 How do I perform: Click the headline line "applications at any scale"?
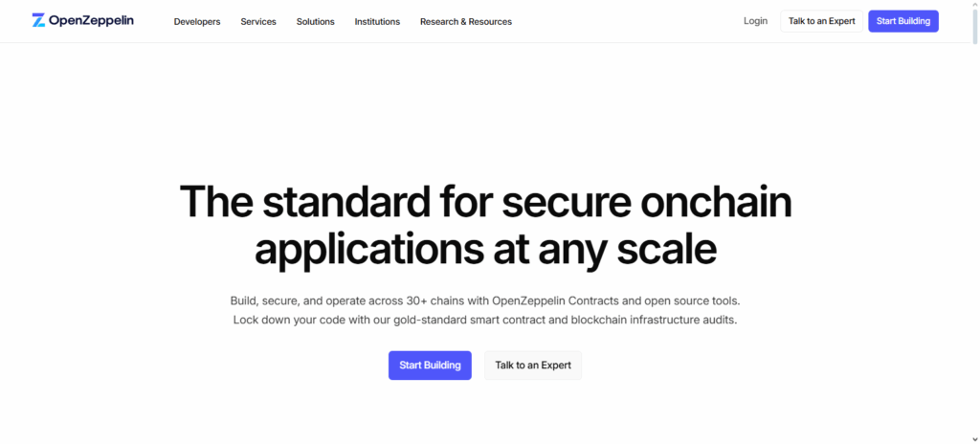coord(486,249)
